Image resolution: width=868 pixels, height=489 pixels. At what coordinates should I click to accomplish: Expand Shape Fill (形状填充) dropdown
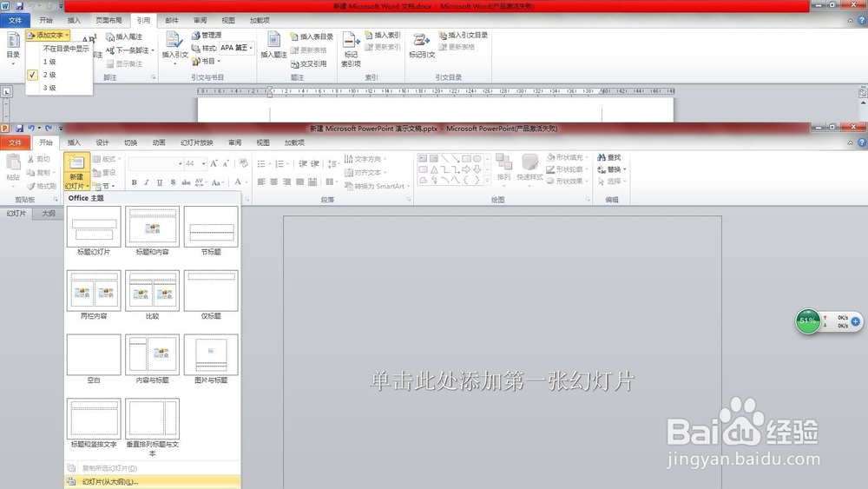566,157
